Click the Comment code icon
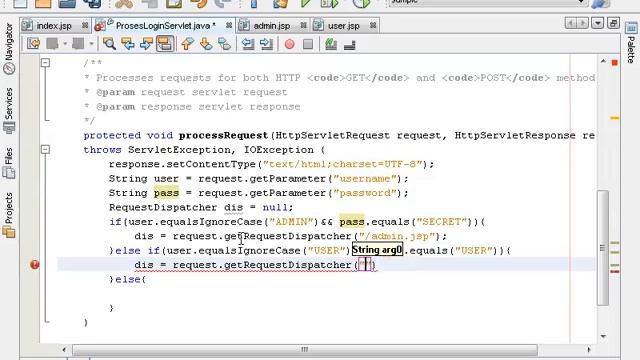This screenshot has height=360, width=640. click(x=331, y=44)
